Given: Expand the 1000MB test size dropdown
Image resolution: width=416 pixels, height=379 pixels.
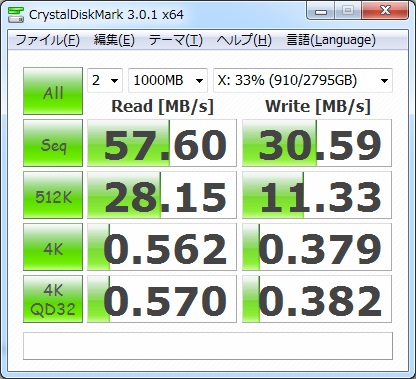Looking at the screenshot, I should tap(168, 80).
